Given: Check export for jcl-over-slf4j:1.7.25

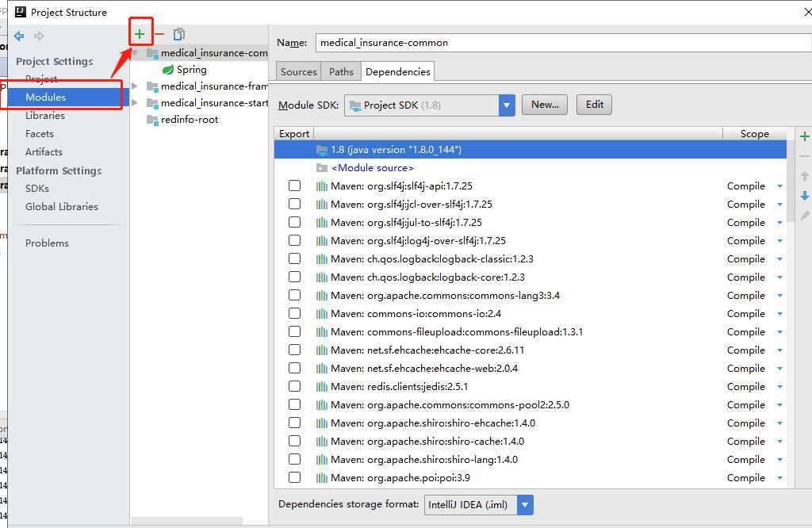Looking at the screenshot, I should (295, 204).
